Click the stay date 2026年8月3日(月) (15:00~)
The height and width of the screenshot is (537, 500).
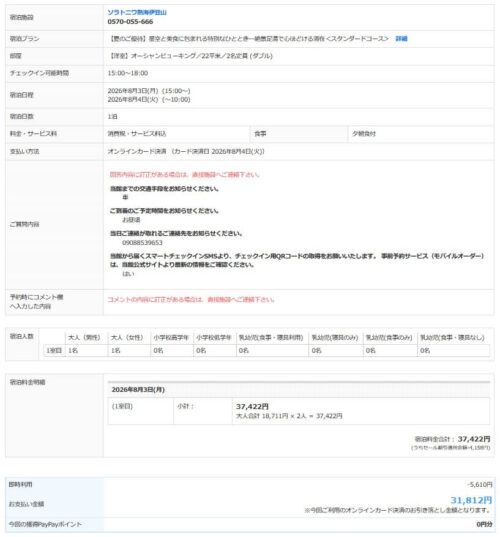[149, 91]
